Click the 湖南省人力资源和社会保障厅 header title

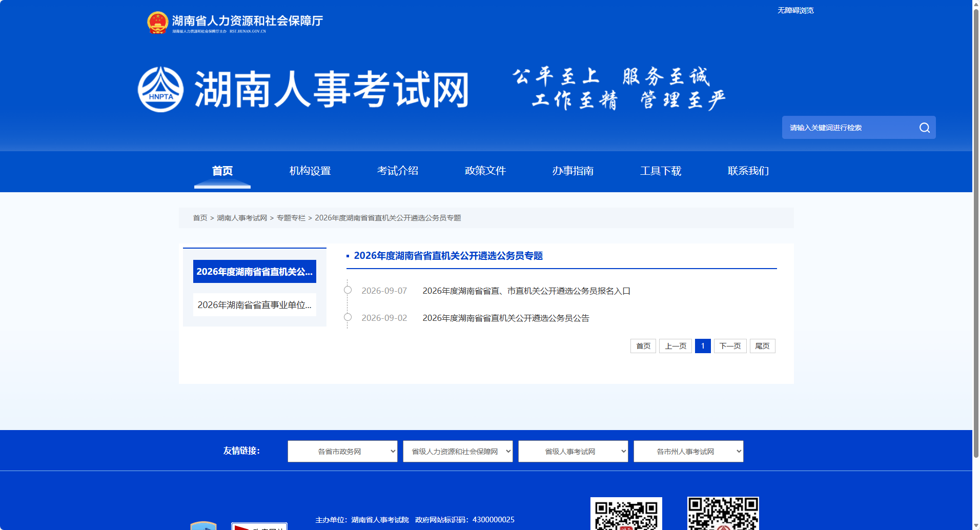248,21
